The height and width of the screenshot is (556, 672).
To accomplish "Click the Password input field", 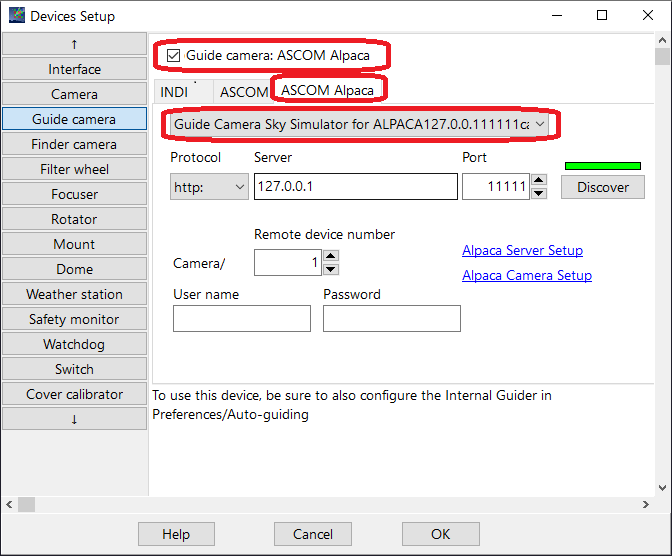I will click(391, 318).
